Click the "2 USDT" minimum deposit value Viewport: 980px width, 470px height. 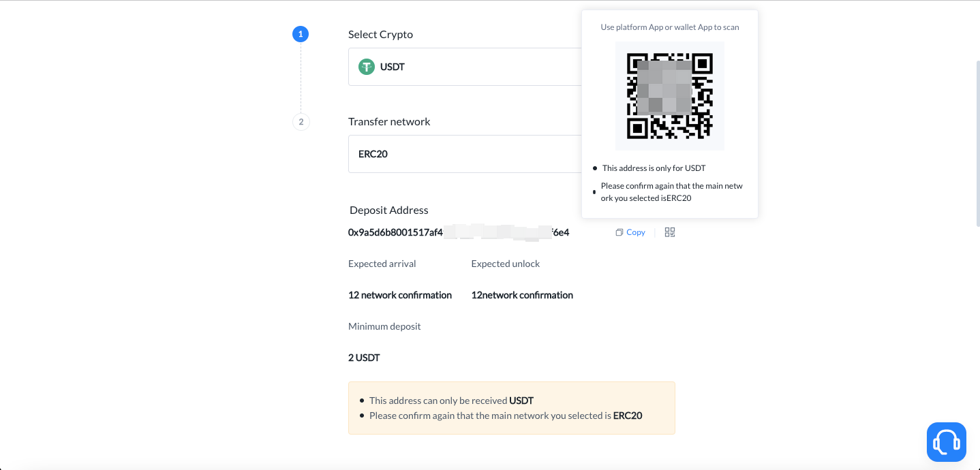[364, 358]
